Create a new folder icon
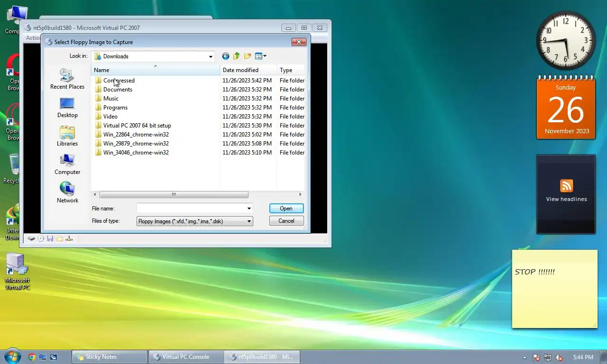607x364 pixels. coord(247,56)
